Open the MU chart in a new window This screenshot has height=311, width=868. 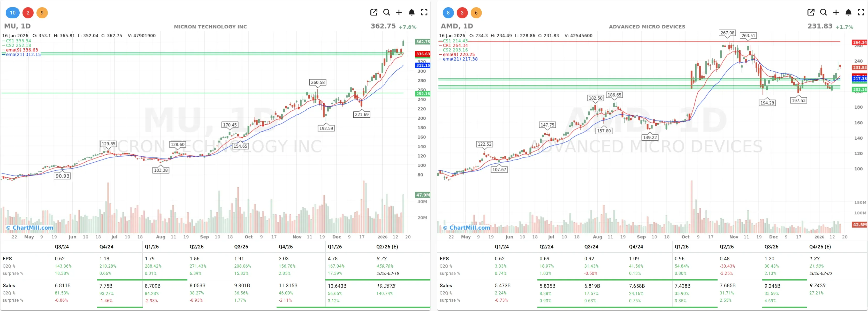tap(374, 12)
